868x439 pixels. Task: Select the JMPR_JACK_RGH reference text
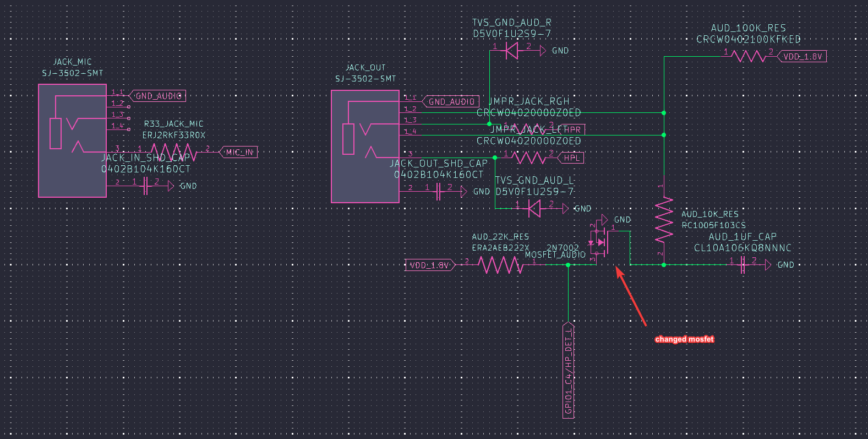529,101
